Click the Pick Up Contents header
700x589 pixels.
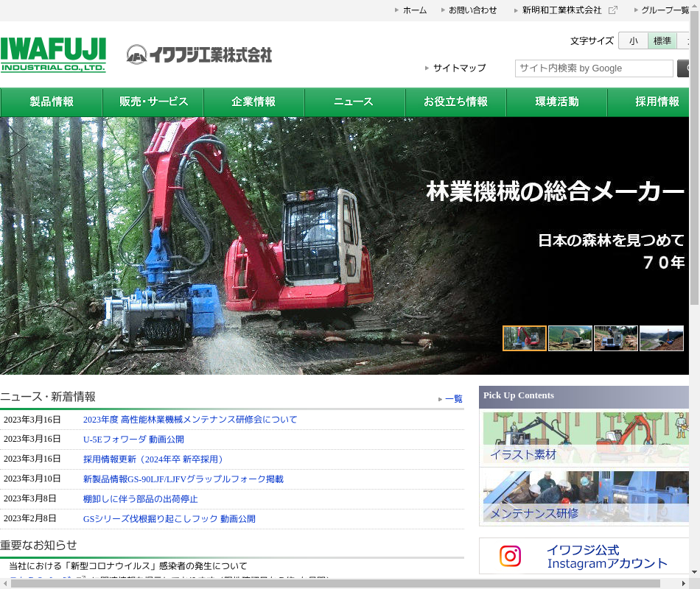[584, 396]
